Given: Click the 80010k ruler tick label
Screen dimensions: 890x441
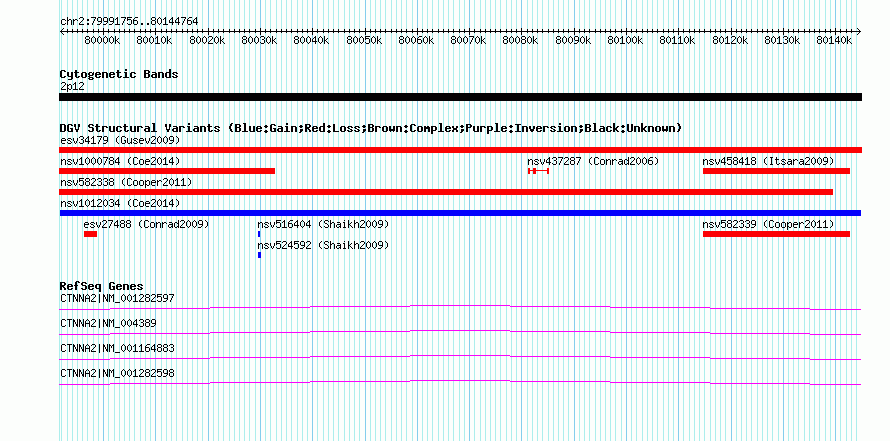Looking at the screenshot, I should pos(154,40).
